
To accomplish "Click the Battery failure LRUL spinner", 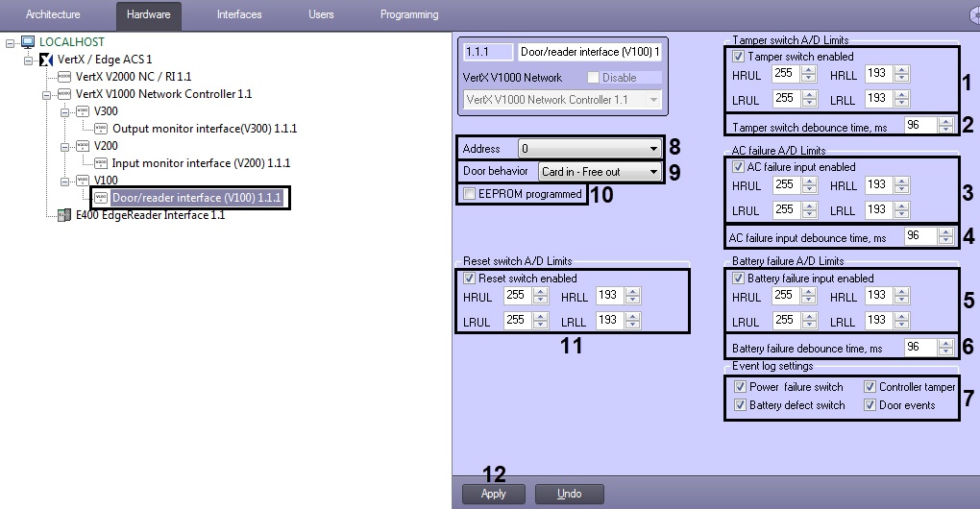I will click(x=809, y=321).
